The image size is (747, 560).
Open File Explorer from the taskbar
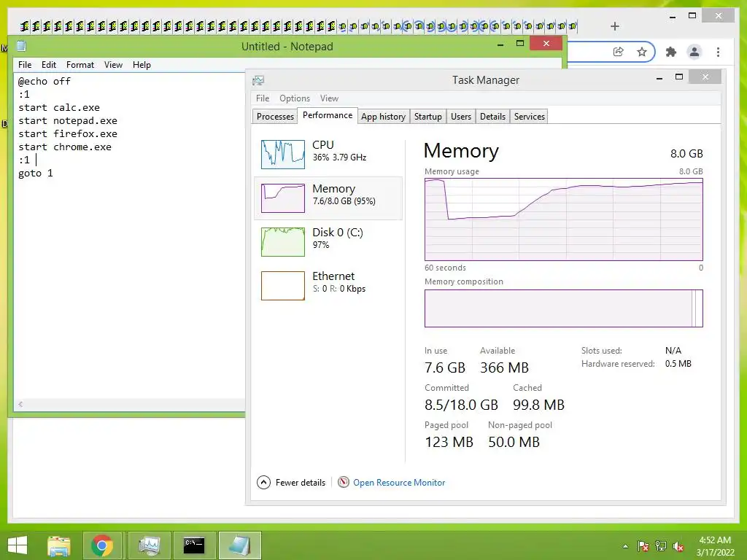click(58, 545)
